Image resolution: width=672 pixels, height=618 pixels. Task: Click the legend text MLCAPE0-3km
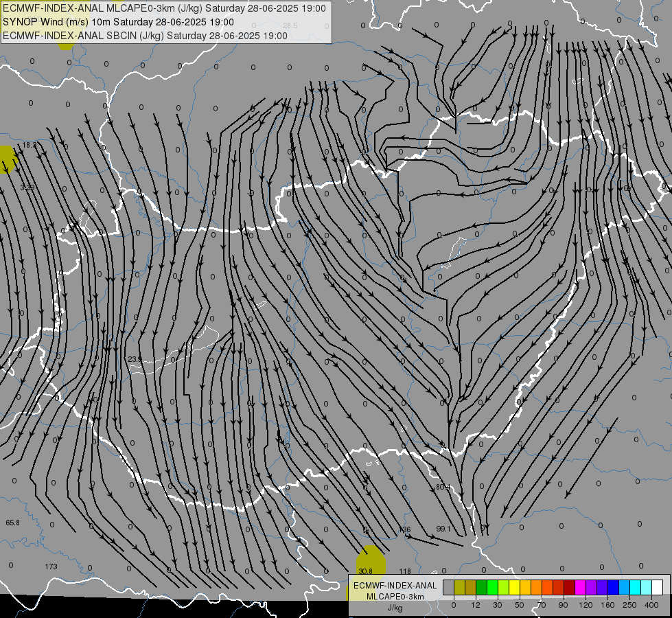pyautogui.click(x=395, y=597)
